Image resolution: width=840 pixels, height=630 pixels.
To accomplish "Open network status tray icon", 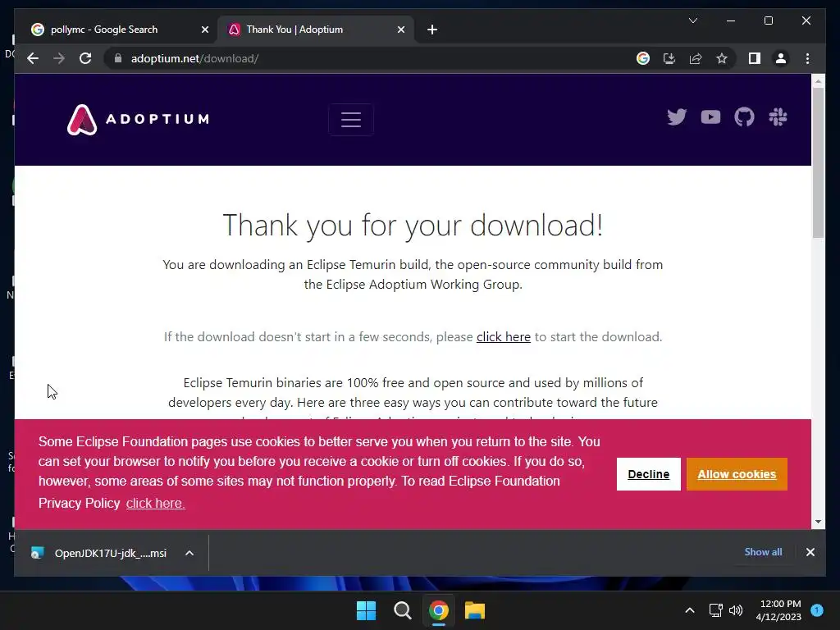I will coord(715,610).
